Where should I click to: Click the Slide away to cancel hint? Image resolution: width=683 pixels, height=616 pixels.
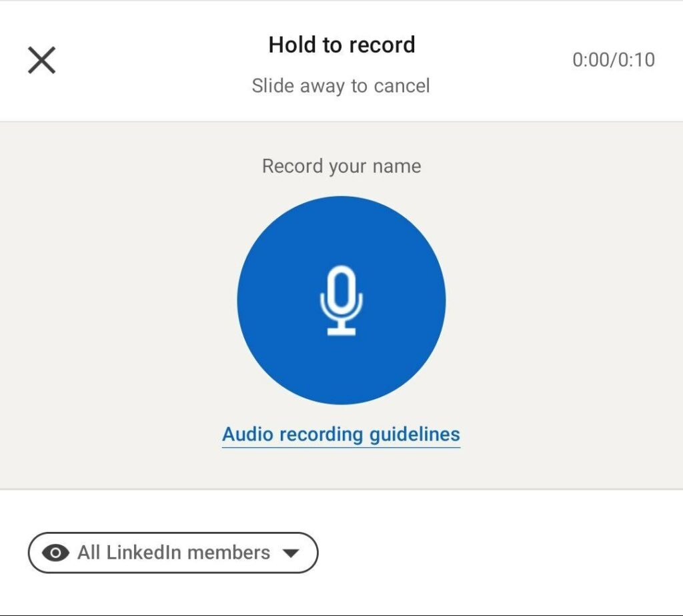tap(341, 86)
